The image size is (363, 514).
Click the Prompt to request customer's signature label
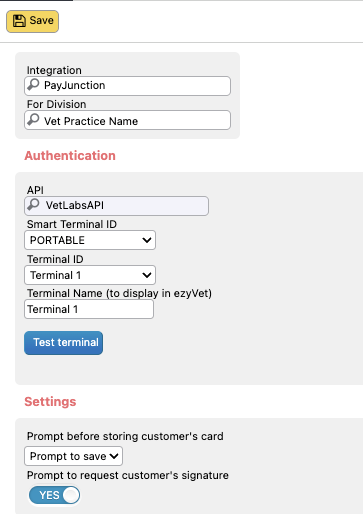coord(128,475)
